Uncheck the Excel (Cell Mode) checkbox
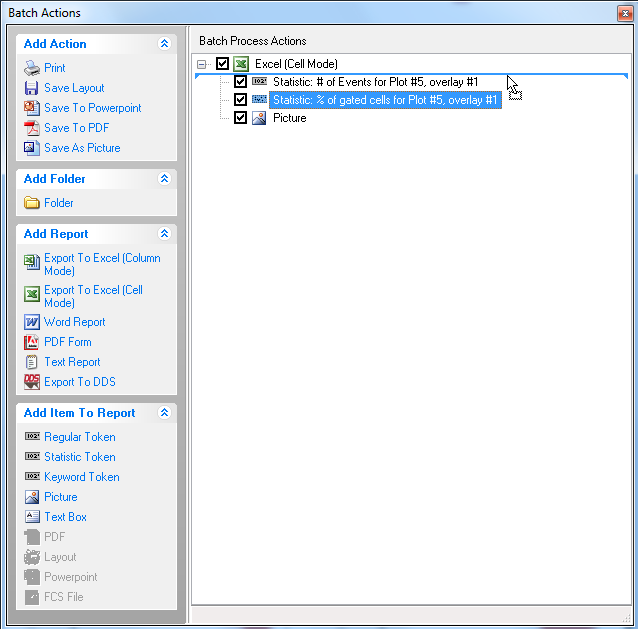Image resolution: width=638 pixels, height=629 pixels. tap(222, 63)
